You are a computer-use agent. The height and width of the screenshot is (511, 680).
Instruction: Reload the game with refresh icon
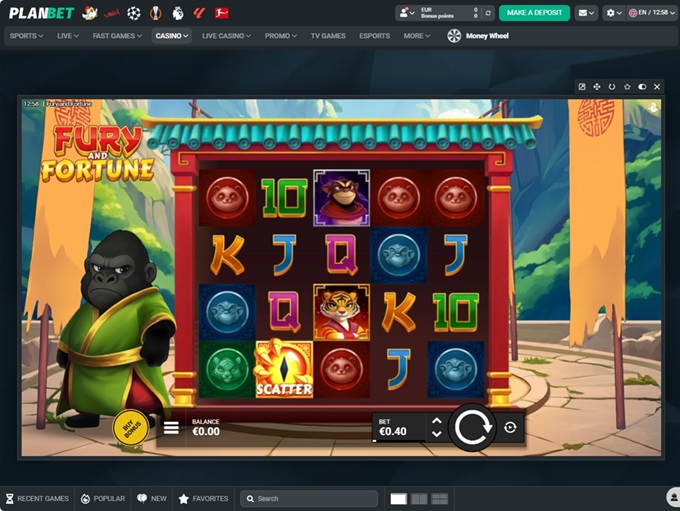point(612,87)
